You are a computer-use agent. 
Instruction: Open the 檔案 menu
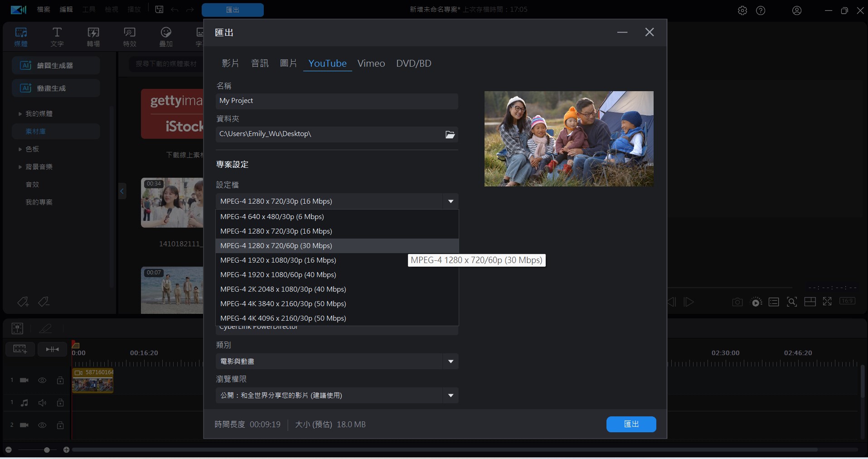[x=44, y=10]
